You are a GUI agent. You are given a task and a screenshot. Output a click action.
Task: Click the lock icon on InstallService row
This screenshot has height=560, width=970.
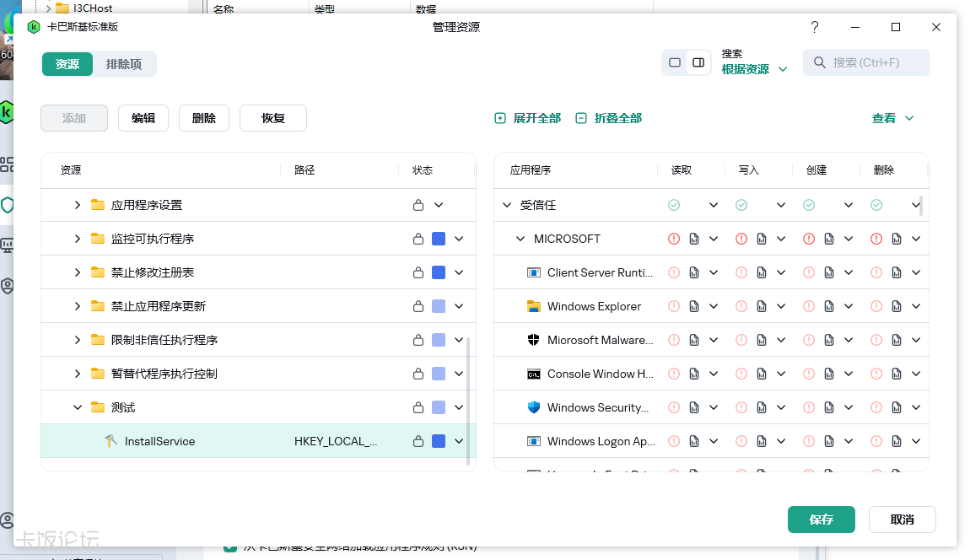(x=419, y=441)
